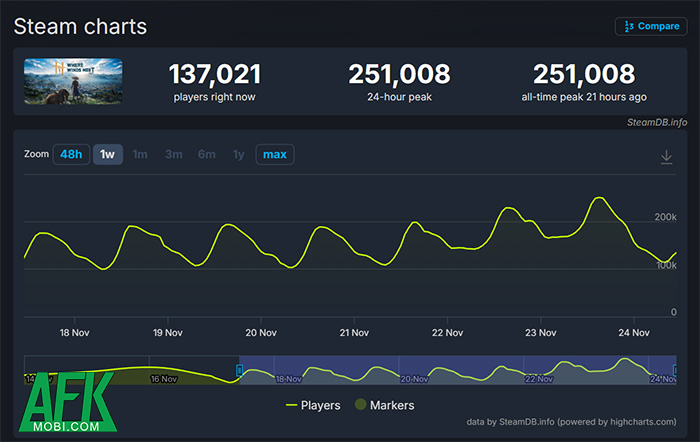
Task: Choose the 1y zoom option
Action: coord(238,154)
